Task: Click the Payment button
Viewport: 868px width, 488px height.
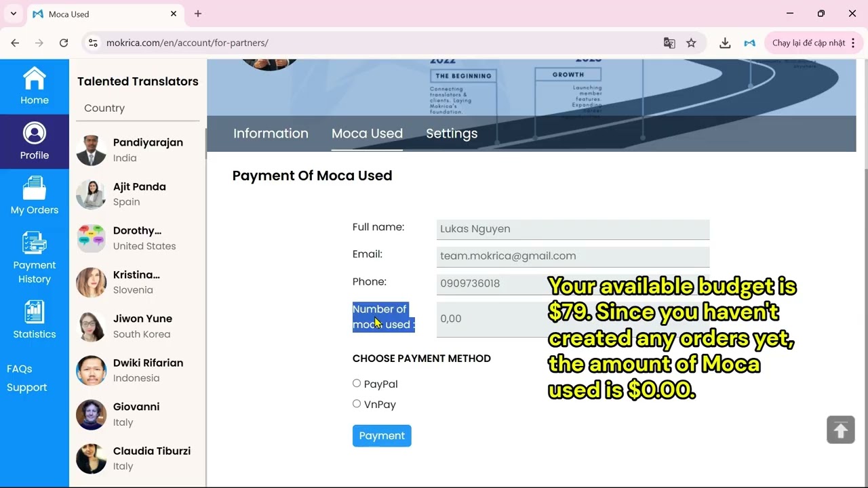Action: click(x=382, y=436)
